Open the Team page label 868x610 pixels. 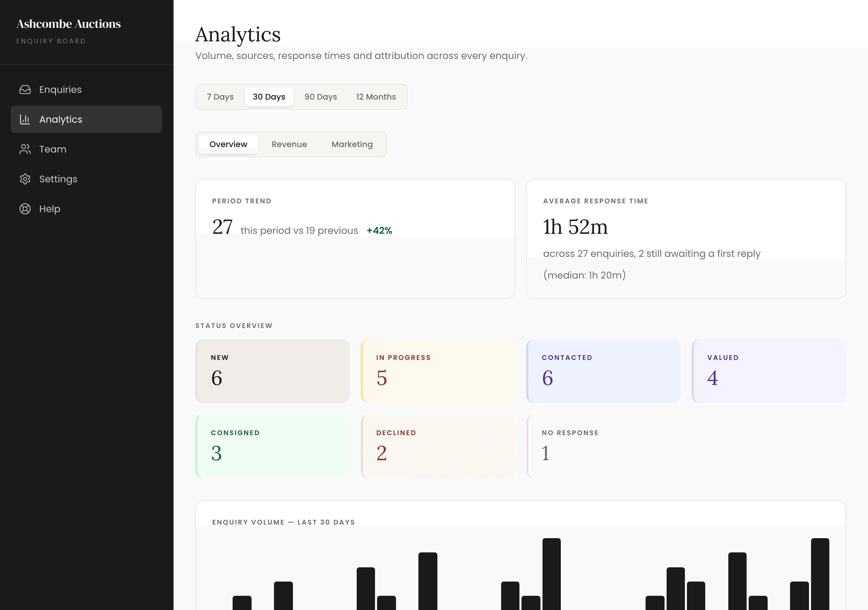point(53,149)
